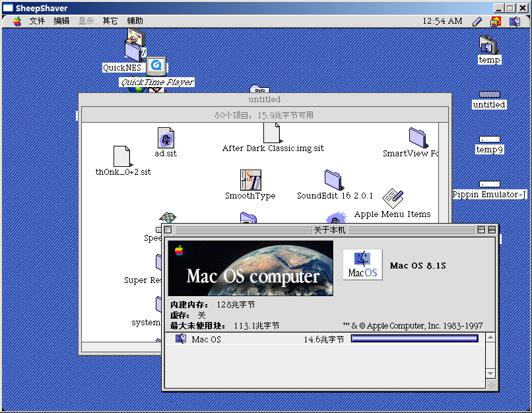Screen dimensions: 532x413
Task: Open the 显示 menu
Action: pos(86,21)
